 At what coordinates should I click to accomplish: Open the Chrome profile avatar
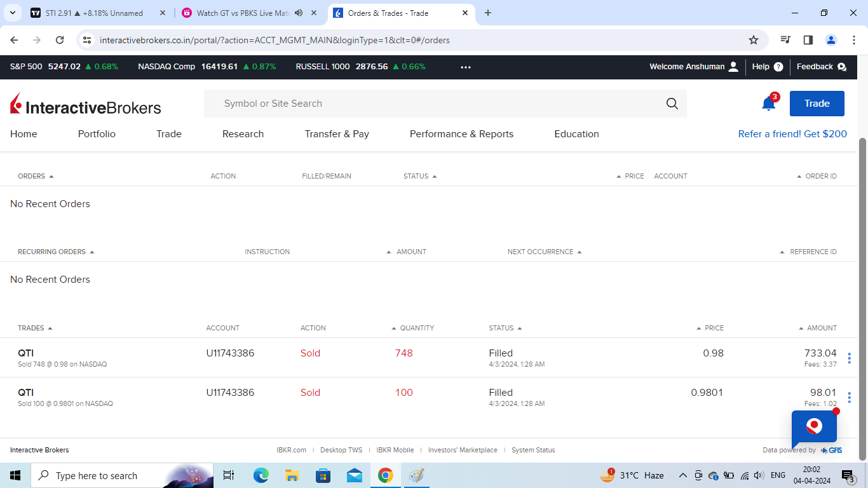coord(831,40)
